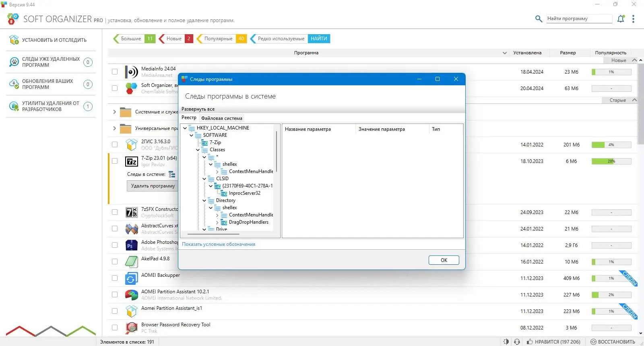The height and width of the screenshot is (346, 644).
Task: Click the Установить и отследить sidebar icon
Action: tap(14, 40)
